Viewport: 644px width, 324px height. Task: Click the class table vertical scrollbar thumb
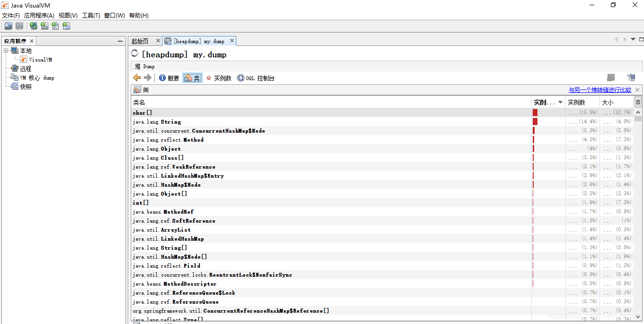pos(638,119)
